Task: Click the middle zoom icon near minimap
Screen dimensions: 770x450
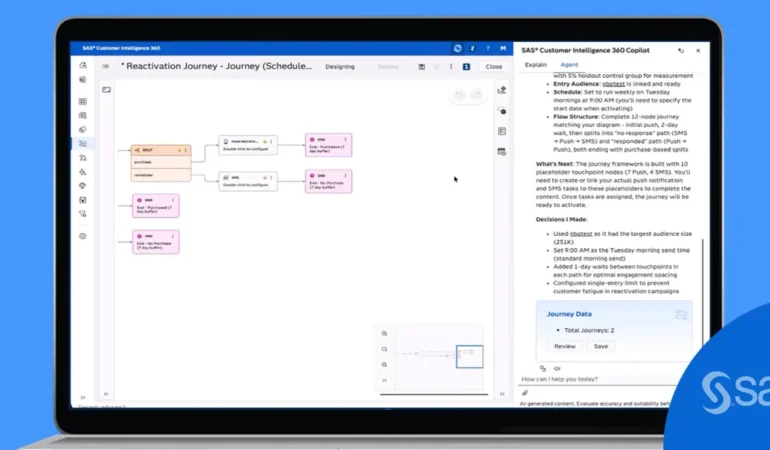Action: 385,349
